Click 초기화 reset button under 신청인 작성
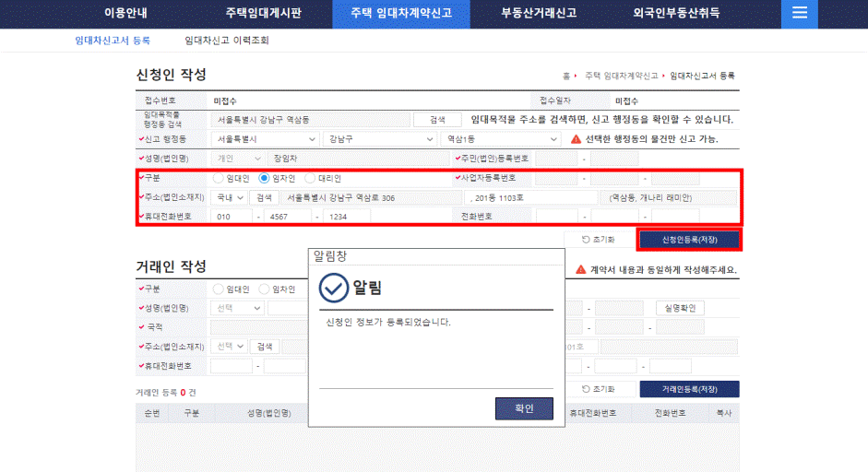868x472 pixels. [599, 240]
